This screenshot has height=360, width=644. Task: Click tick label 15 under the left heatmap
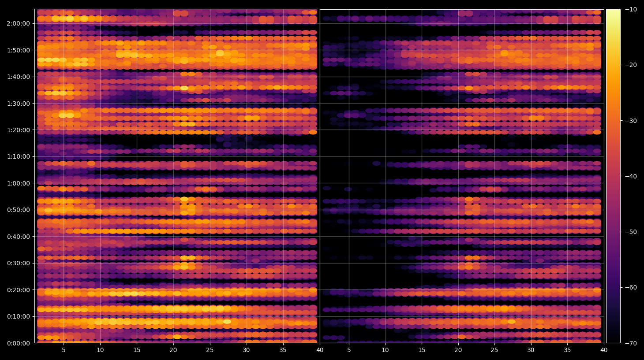point(137,350)
